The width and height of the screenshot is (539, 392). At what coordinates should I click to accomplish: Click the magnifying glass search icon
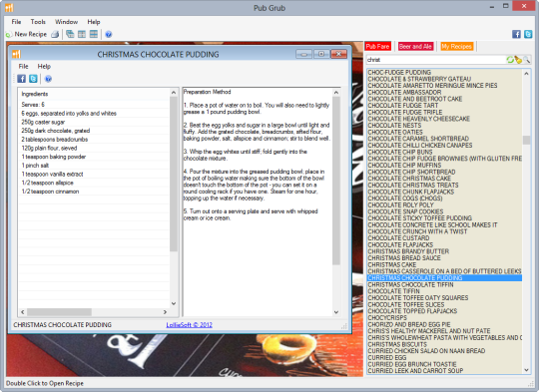(x=527, y=60)
